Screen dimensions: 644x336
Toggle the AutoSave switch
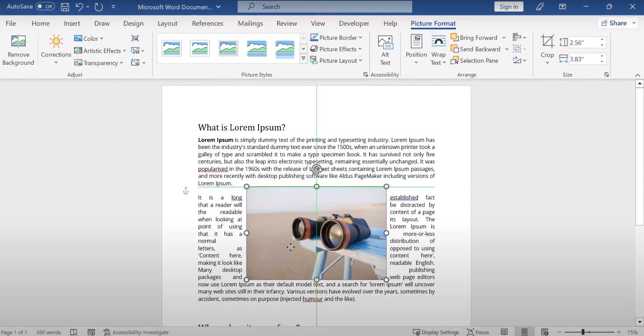45,7
